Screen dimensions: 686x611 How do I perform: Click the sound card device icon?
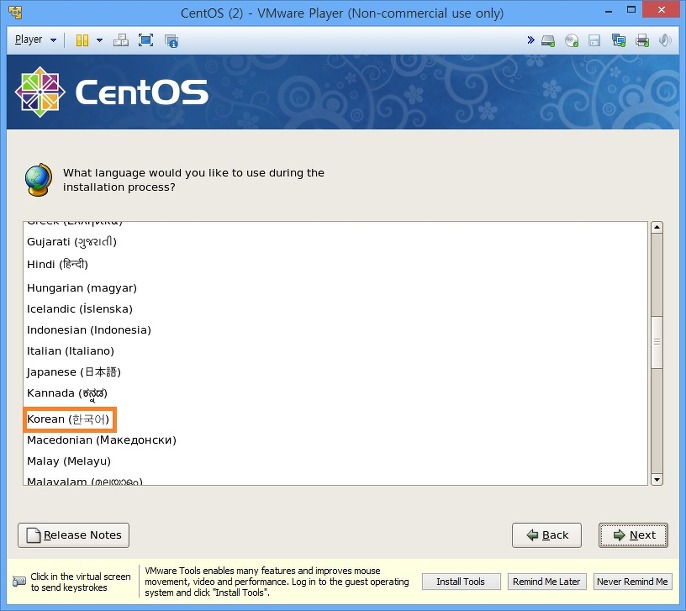665,41
